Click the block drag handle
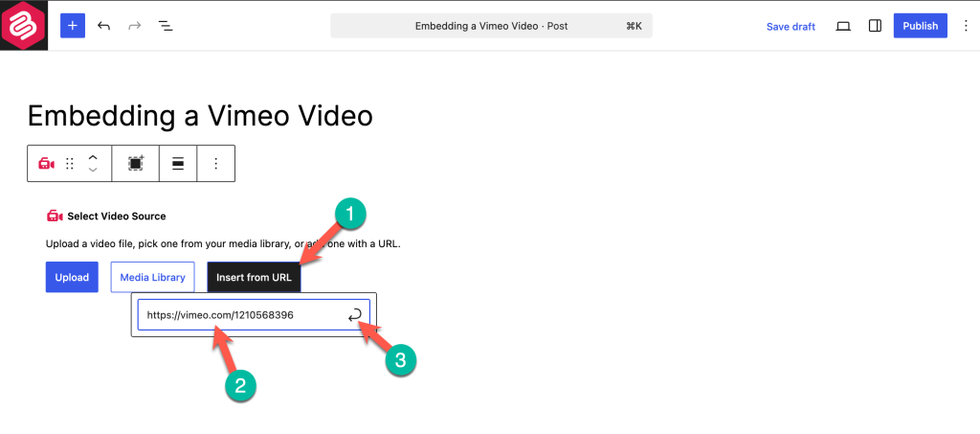This screenshot has height=434, width=980. 70,164
